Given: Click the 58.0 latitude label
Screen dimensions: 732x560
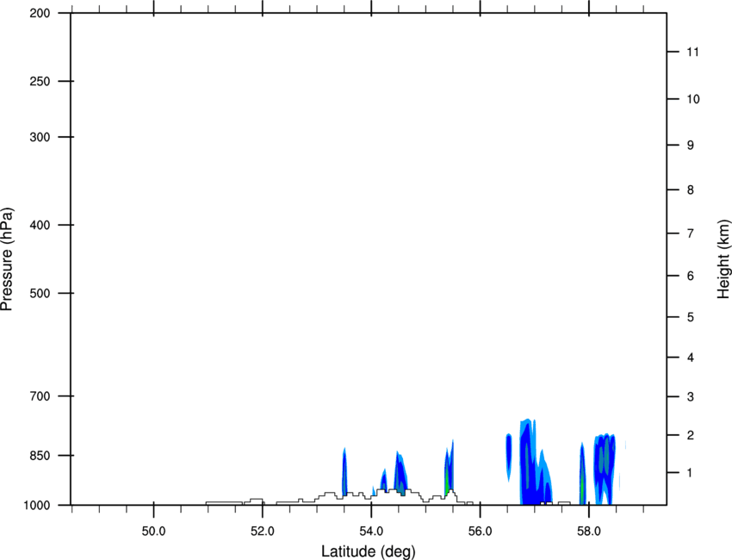Looking at the screenshot, I should pyautogui.click(x=589, y=532).
